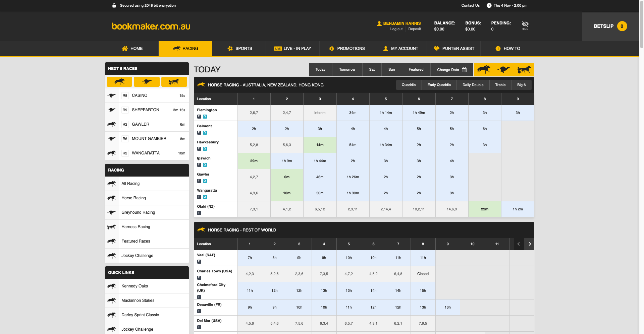Viewport: 644px width, 334px height.
Task: Open Kennedy Oaks quick link
Action: [147, 286]
